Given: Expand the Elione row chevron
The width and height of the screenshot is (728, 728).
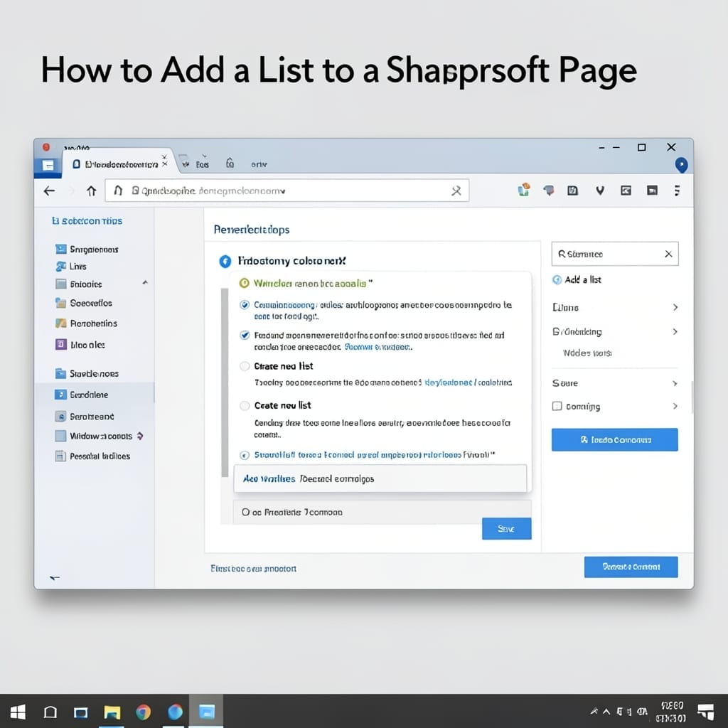Looking at the screenshot, I should coord(675,307).
